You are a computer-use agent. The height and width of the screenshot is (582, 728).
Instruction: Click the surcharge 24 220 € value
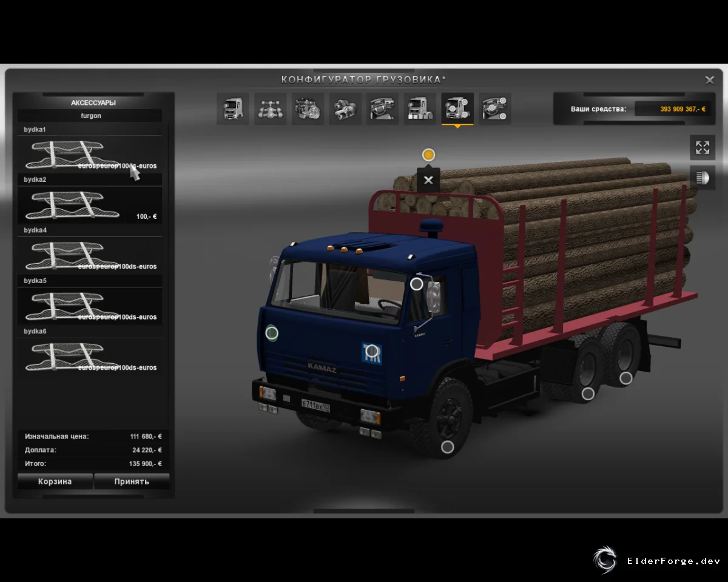pyautogui.click(x=147, y=450)
